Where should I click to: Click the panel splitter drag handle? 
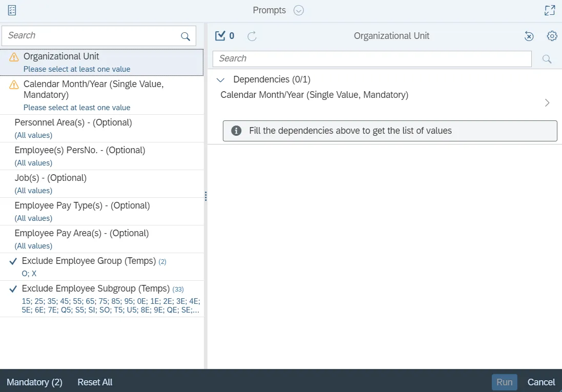[x=205, y=196]
